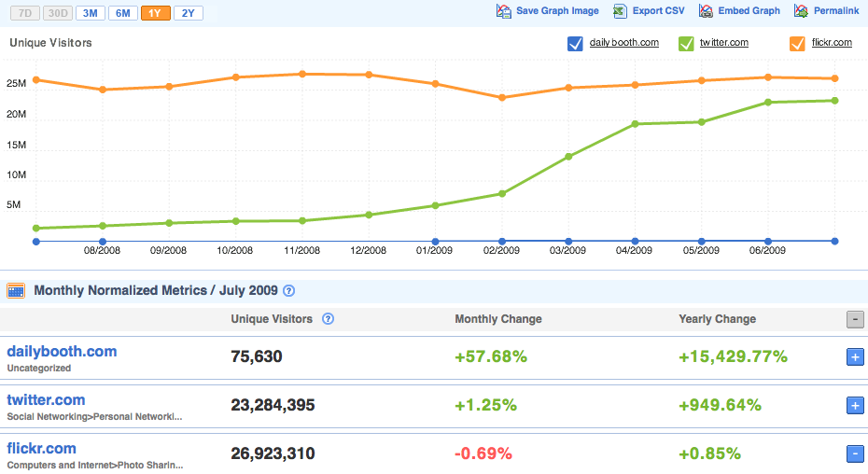Click the 26,923,310 visitors value

coord(273,454)
